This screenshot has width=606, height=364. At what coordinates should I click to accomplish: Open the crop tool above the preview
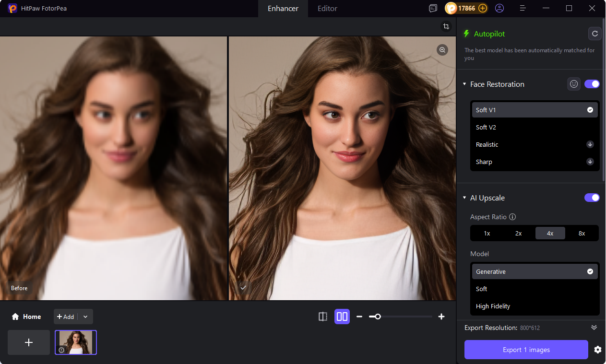tap(446, 26)
